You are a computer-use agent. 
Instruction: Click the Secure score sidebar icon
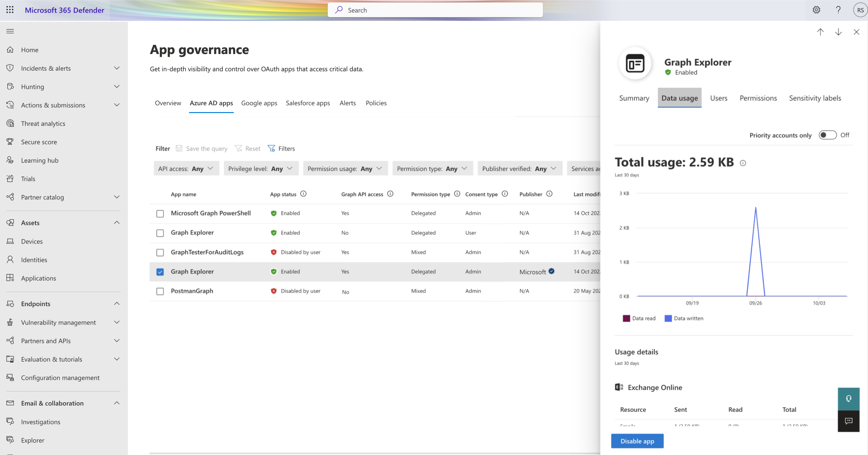[x=10, y=142]
